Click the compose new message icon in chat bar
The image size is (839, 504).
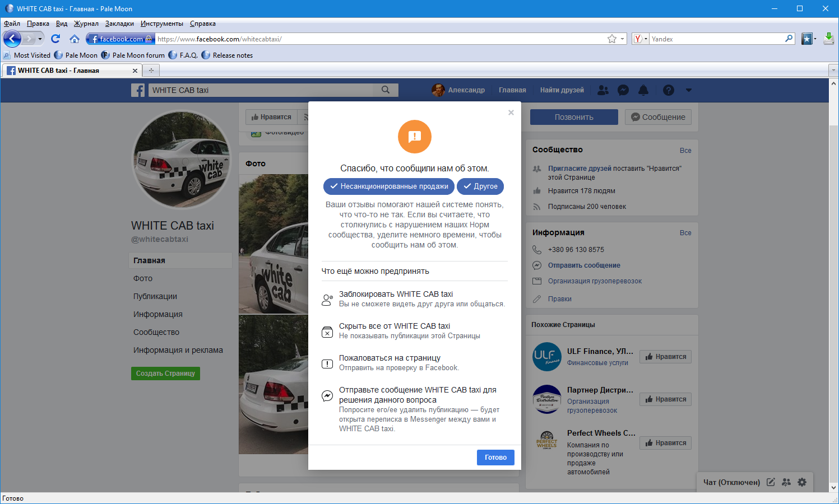click(x=771, y=482)
